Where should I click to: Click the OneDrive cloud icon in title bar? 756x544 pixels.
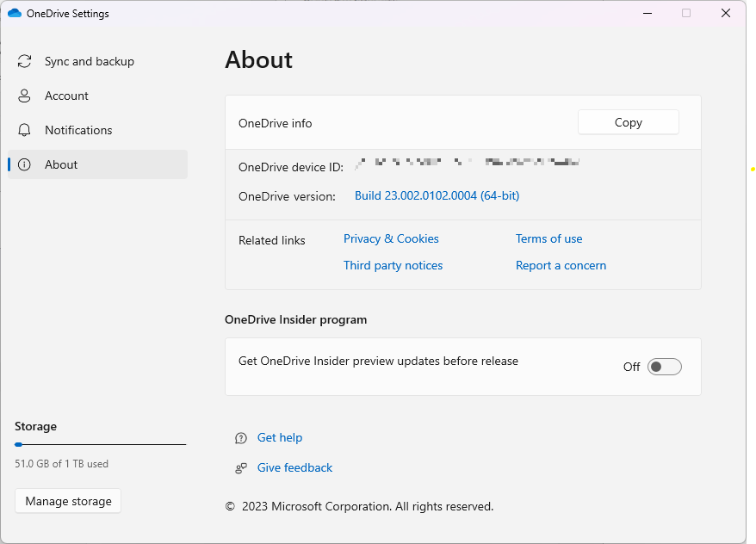tap(15, 13)
